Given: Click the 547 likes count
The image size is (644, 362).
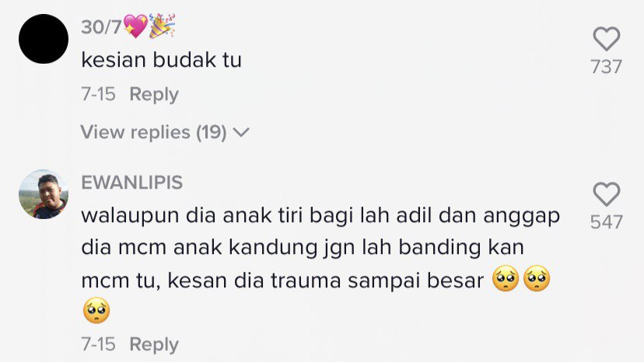Looking at the screenshot, I should pyautogui.click(x=606, y=222).
